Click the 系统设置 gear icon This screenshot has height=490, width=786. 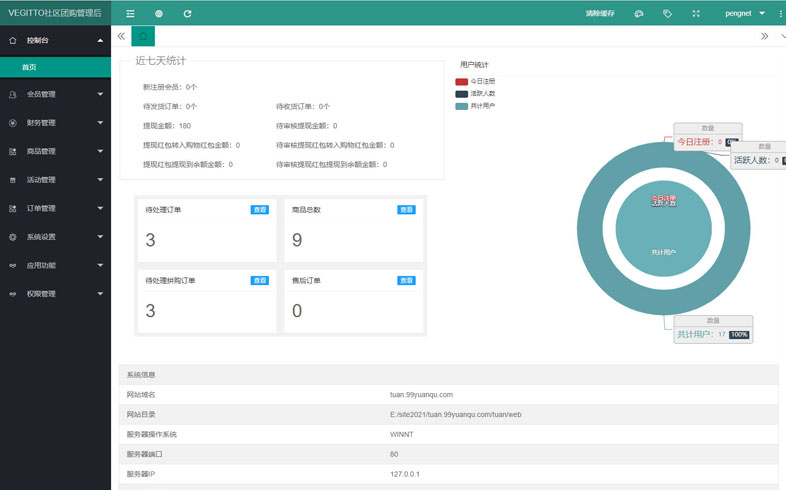(x=13, y=237)
